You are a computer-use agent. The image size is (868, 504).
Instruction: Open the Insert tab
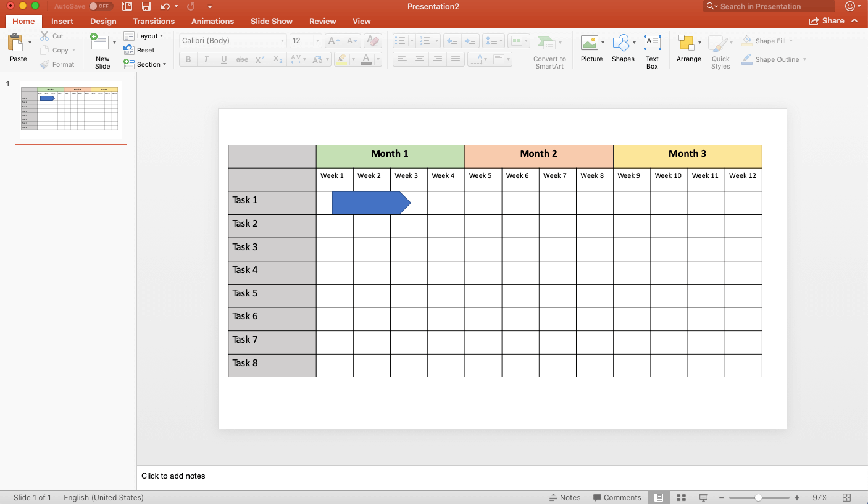click(62, 21)
